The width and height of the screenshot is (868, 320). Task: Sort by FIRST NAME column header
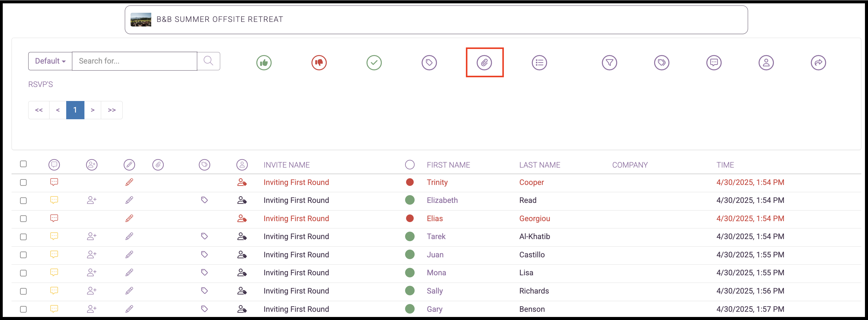(448, 165)
